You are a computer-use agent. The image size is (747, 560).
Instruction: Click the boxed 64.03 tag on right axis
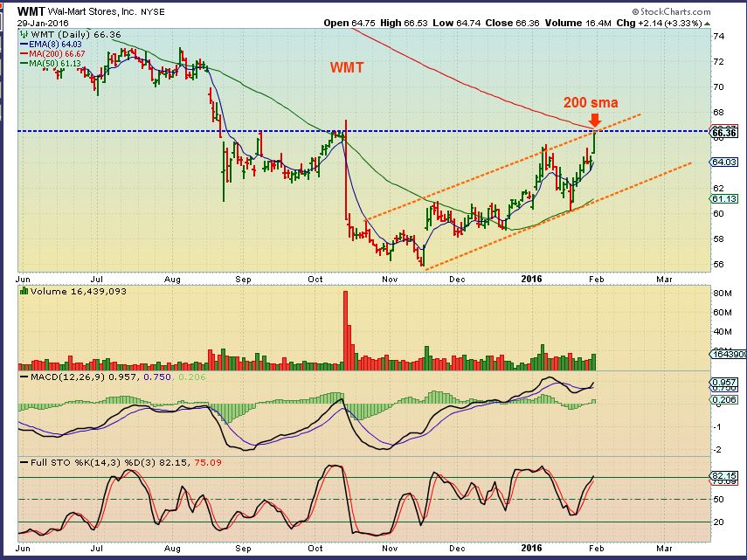724,162
